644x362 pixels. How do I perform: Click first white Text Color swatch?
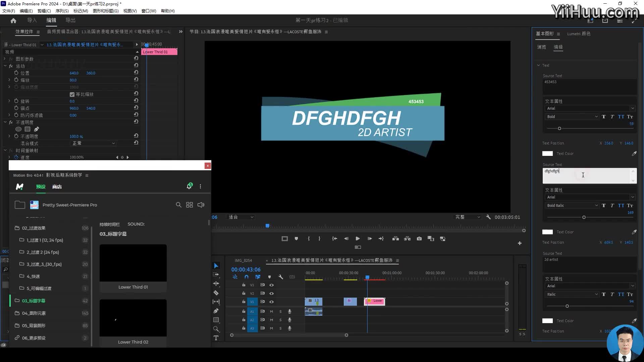pyautogui.click(x=547, y=154)
